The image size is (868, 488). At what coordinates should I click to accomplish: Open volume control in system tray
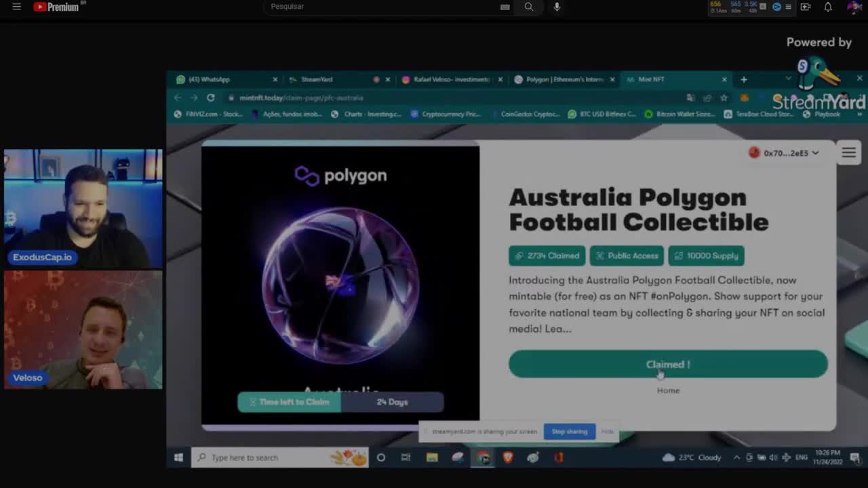coord(773,457)
